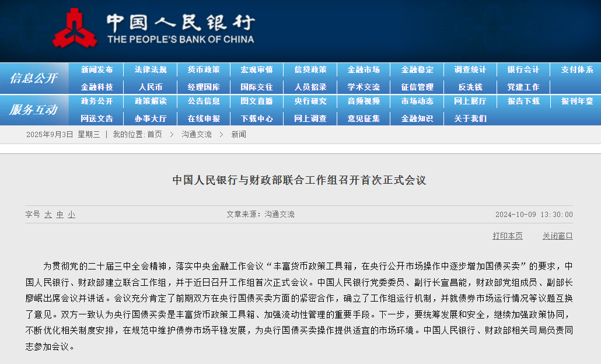601x364 pixels.
Task: Visit 网上展厅 page
Action: tap(470, 101)
